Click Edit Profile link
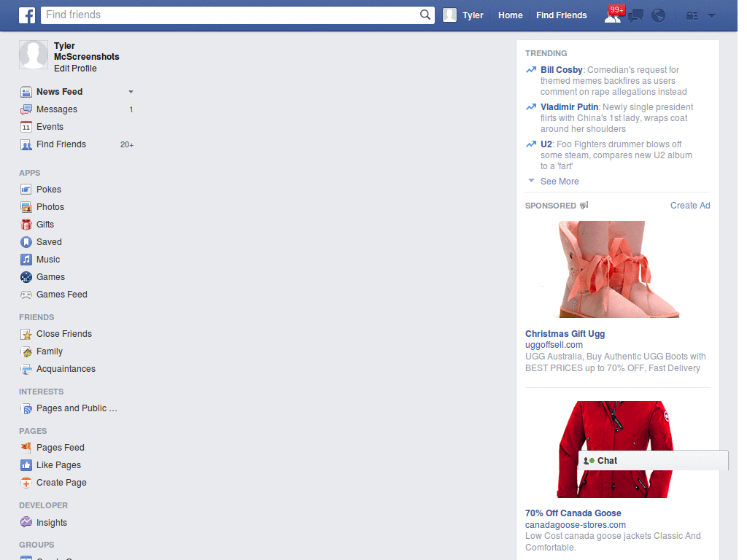Image resolution: width=747 pixels, height=560 pixels. (75, 69)
